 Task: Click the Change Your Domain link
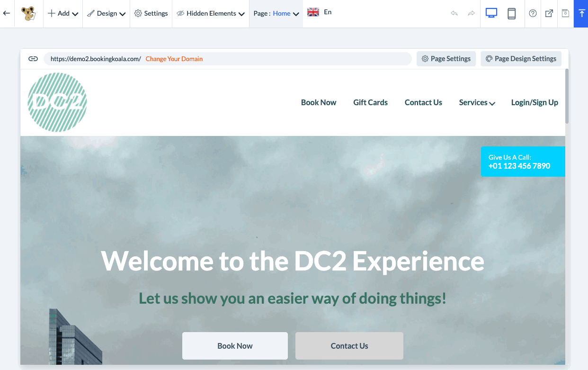pyautogui.click(x=174, y=59)
